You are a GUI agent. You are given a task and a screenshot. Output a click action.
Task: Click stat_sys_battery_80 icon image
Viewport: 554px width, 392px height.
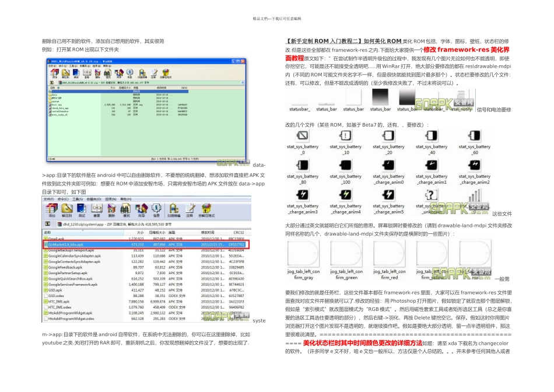[303, 165]
